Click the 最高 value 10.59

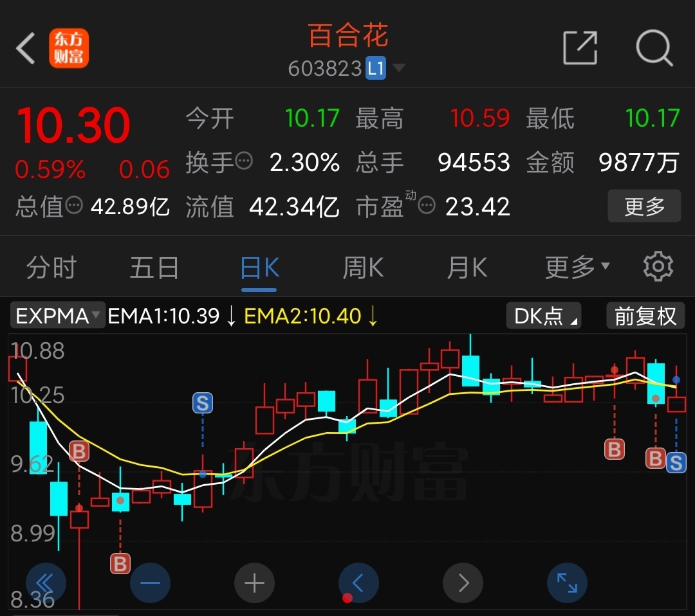point(480,118)
